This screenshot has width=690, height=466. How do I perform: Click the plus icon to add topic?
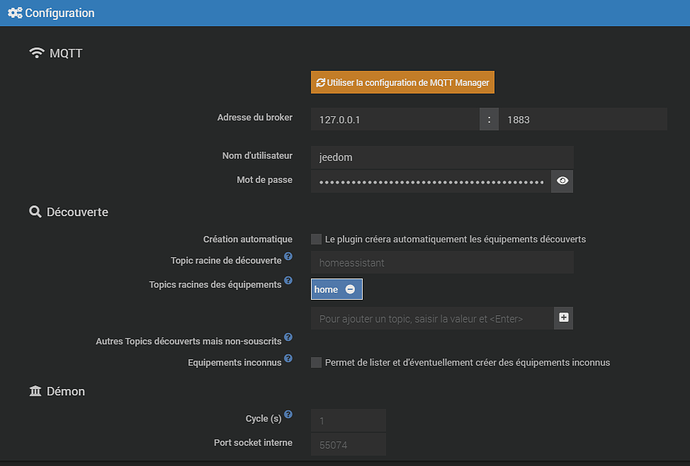[563, 318]
